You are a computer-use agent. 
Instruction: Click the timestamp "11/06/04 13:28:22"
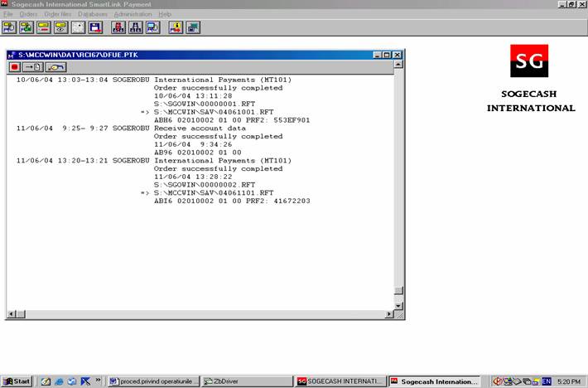pyautogui.click(x=193, y=177)
